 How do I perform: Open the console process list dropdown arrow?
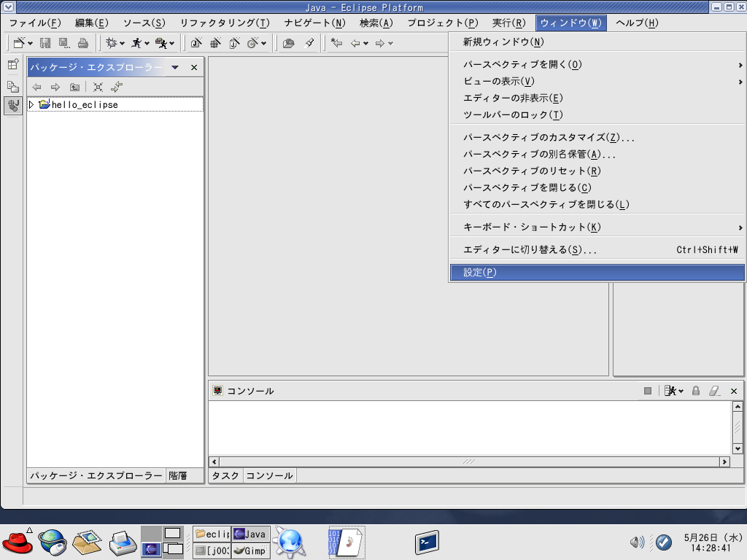coord(681,392)
